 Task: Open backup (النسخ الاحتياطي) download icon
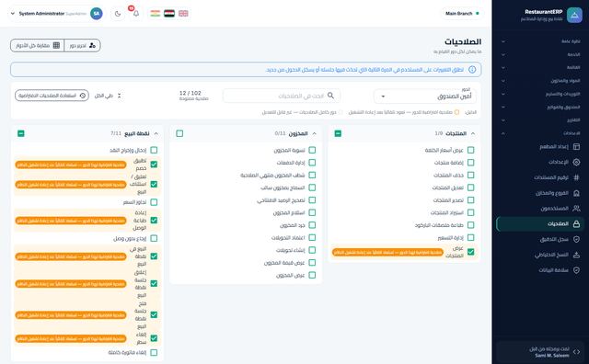point(576,255)
